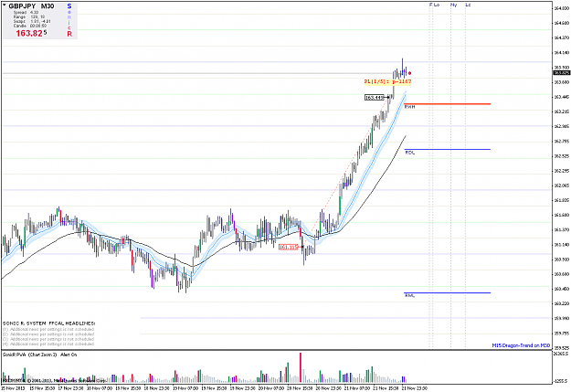Click the red 163.82 price readout
This screenshot has width=571, height=392.
tap(31, 34)
